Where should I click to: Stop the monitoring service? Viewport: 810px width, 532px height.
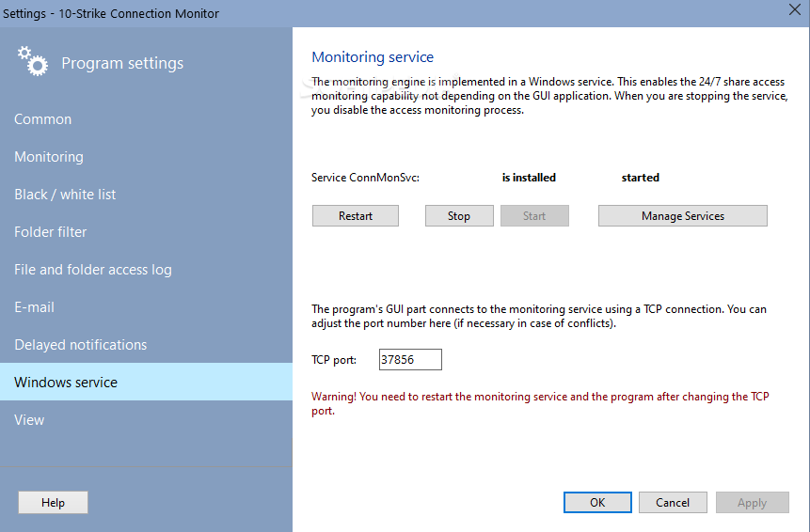pyautogui.click(x=459, y=215)
